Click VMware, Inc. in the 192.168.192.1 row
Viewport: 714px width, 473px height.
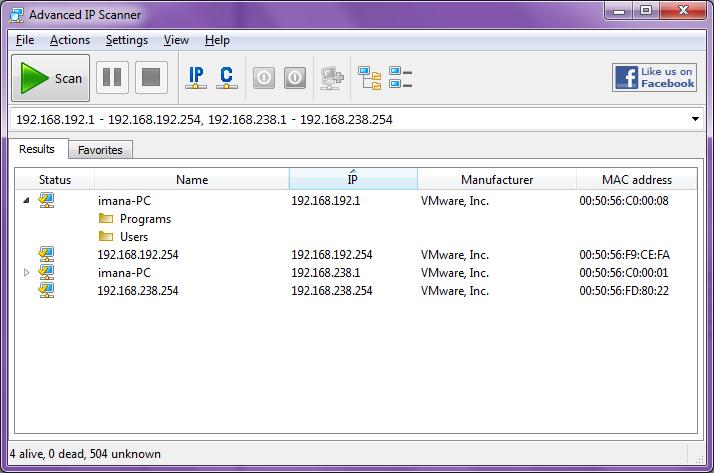pyautogui.click(x=455, y=201)
